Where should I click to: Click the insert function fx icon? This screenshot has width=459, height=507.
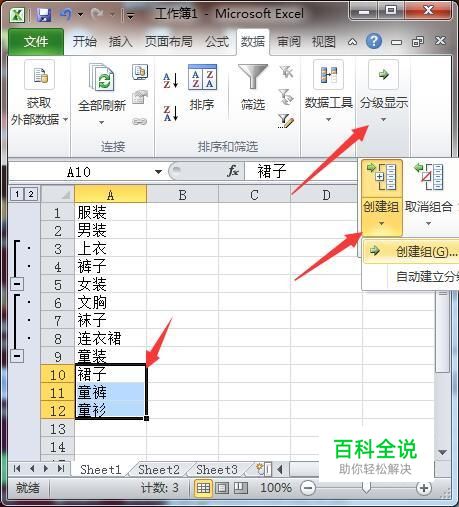click(x=233, y=171)
